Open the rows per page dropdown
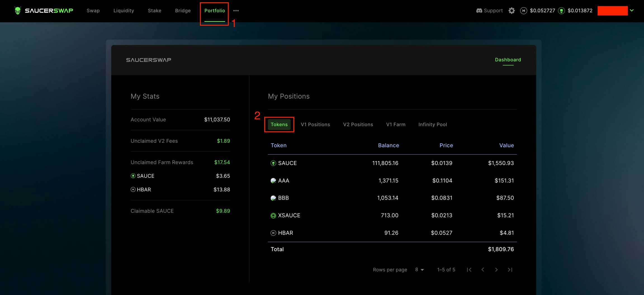Screen dimensions: 644x295 [x=419, y=270]
